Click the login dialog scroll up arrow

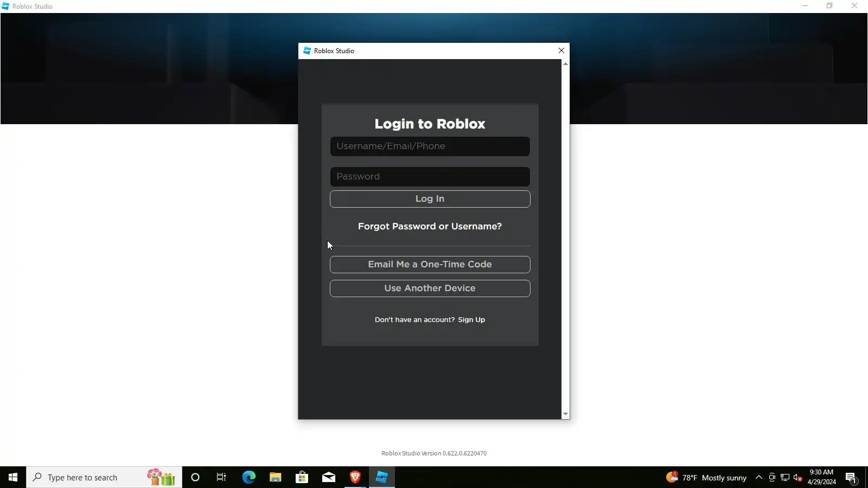coord(565,64)
